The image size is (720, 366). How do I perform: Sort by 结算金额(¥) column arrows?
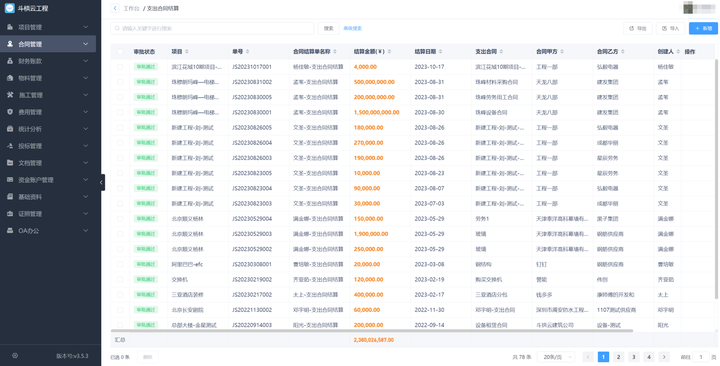pyautogui.click(x=389, y=52)
